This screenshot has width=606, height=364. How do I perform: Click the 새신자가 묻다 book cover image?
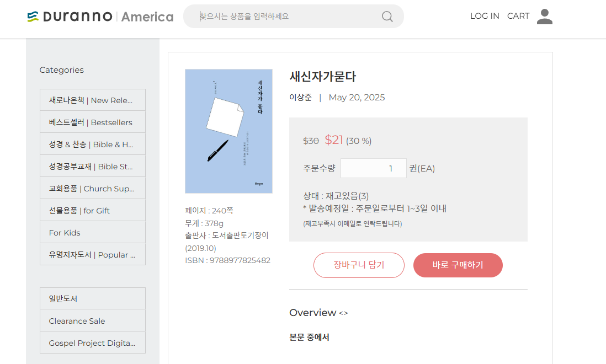(x=229, y=131)
